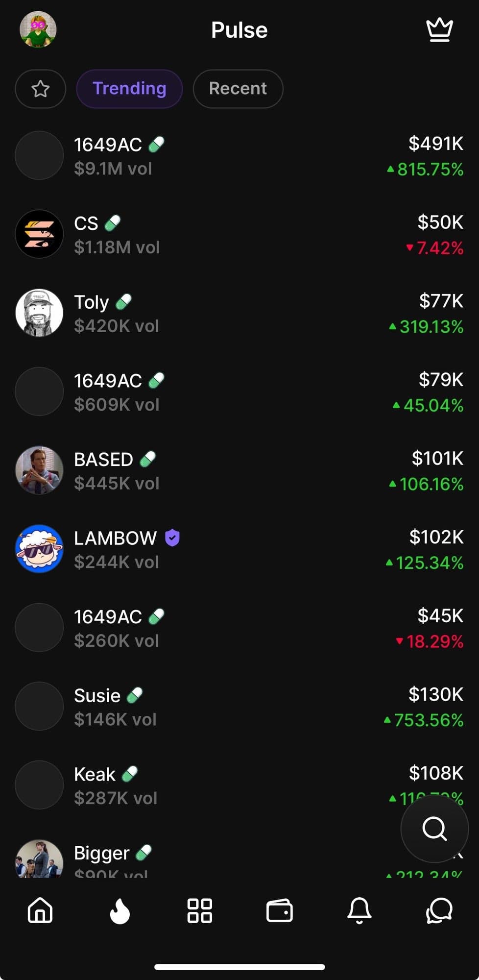Open 1649AC token with $9.1M volume
The width and height of the screenshot is (479, 980).
point(239,156)
